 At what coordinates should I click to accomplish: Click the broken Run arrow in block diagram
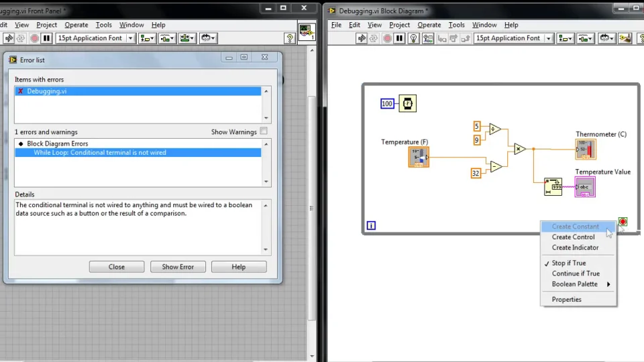point(362,38)
